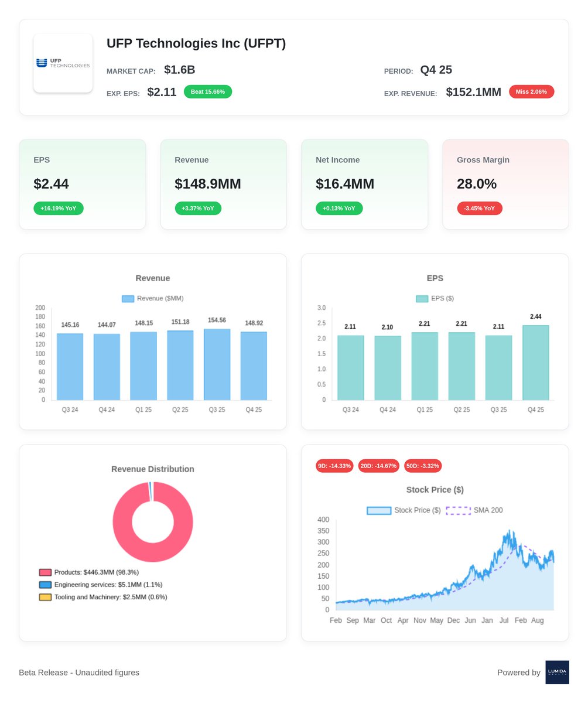Toggle the Engineering services legend swatch
The height and width of the screenshot is (703, 588).
[x=45, y=585]
